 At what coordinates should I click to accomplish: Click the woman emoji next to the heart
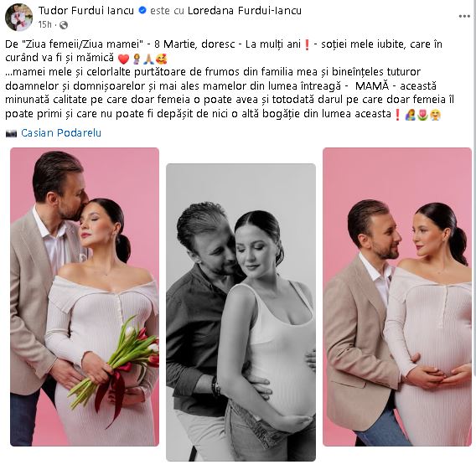[137, 59]
